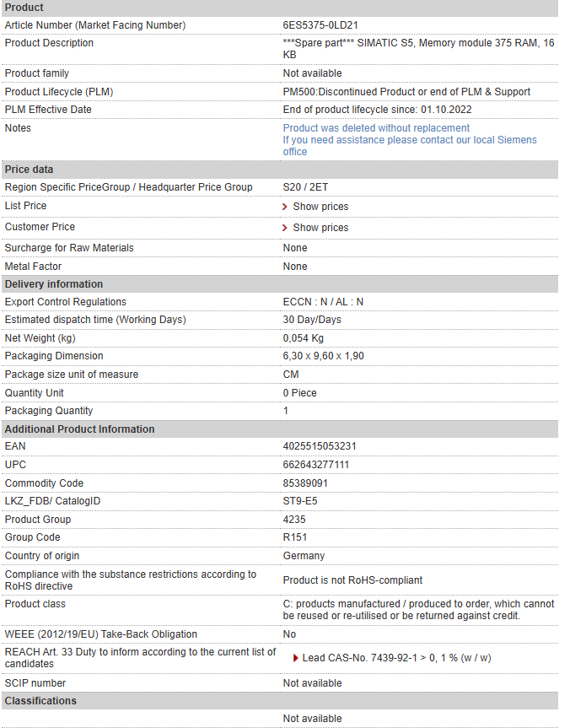
Task: Select article number 6ES5375-0LD21
Action: 320,25
